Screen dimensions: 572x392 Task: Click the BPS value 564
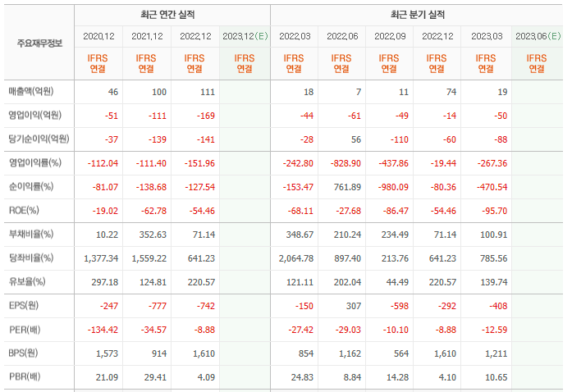coord(401,353)
